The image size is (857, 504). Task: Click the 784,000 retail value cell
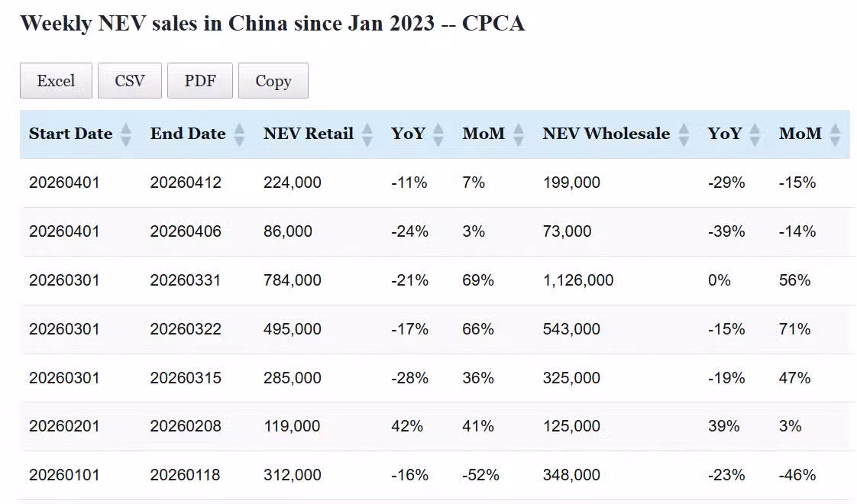click(292, 280)
